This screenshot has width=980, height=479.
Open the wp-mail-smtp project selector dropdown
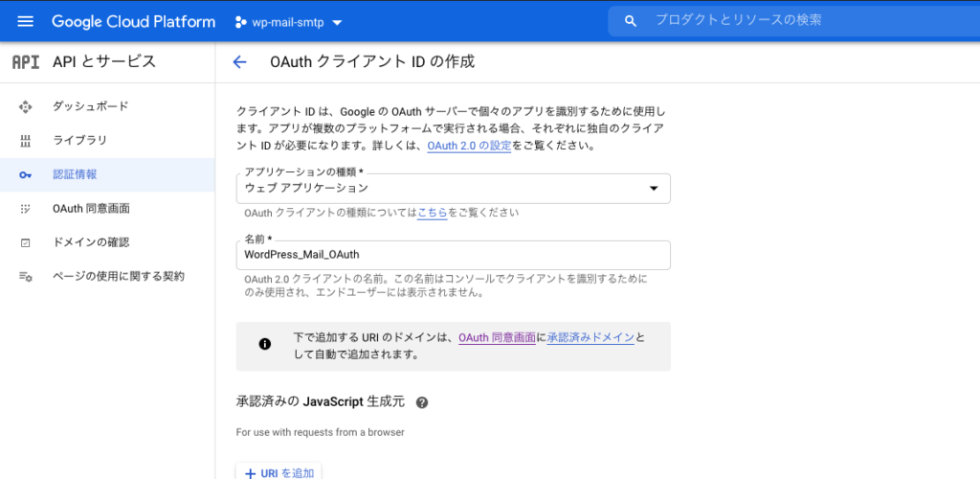coord(290,21)
